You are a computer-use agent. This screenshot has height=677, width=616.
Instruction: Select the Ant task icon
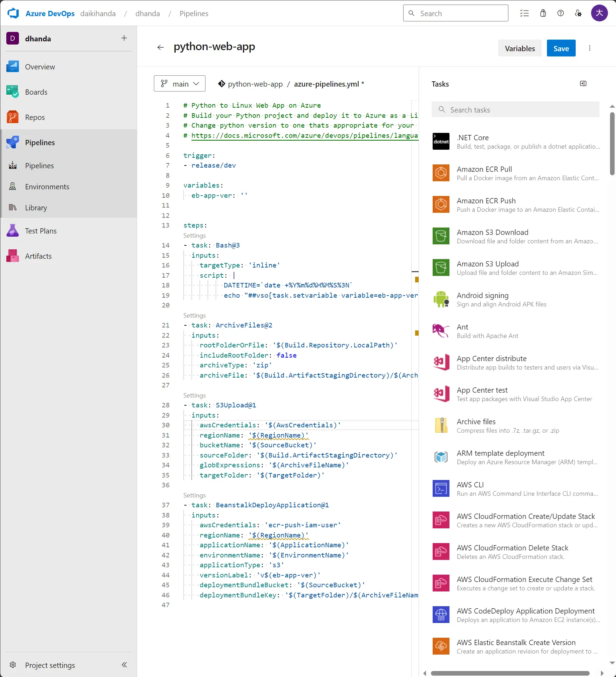point(441,331)
